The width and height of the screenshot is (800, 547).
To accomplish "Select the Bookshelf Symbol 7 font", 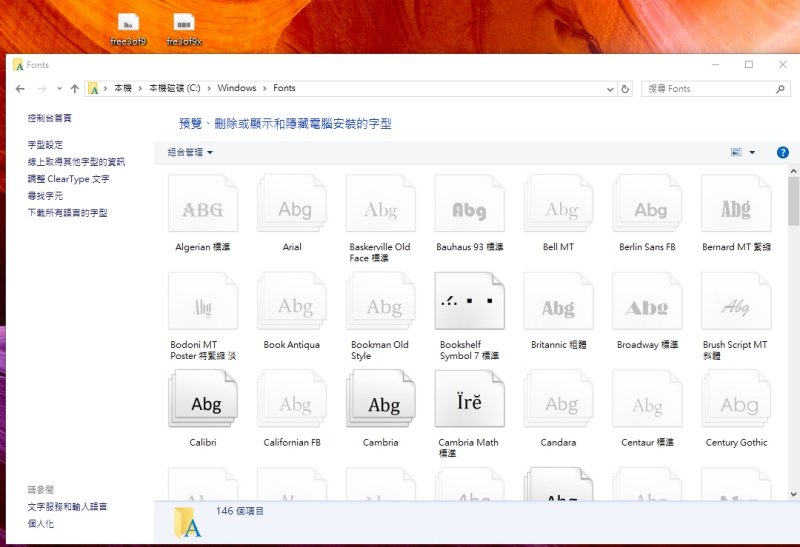I will tap(469, 305).
